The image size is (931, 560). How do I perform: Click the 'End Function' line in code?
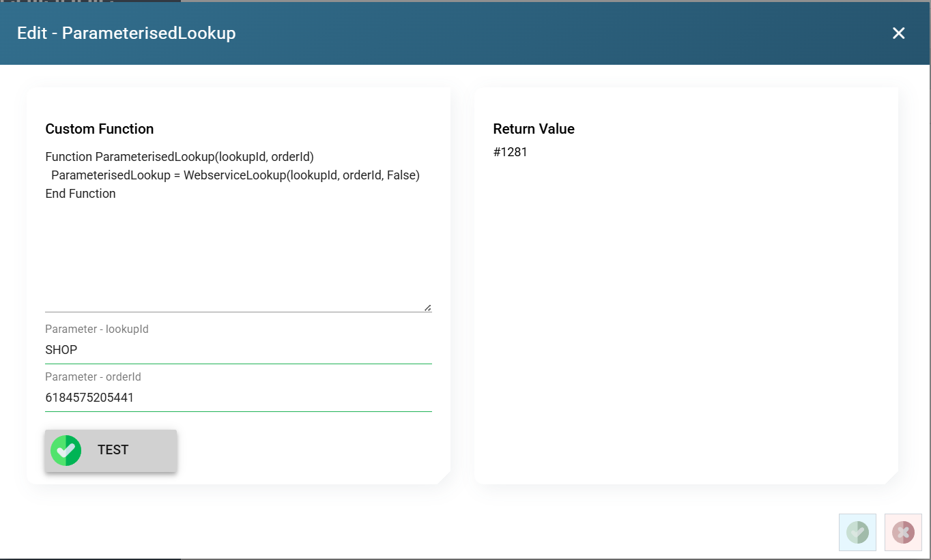(81, 194)
